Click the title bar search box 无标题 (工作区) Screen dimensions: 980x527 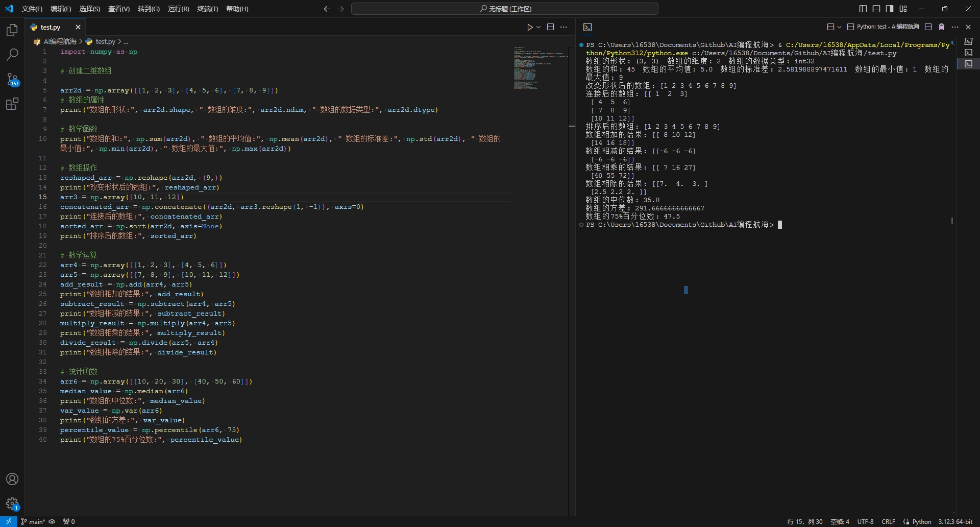pos(505,9)
